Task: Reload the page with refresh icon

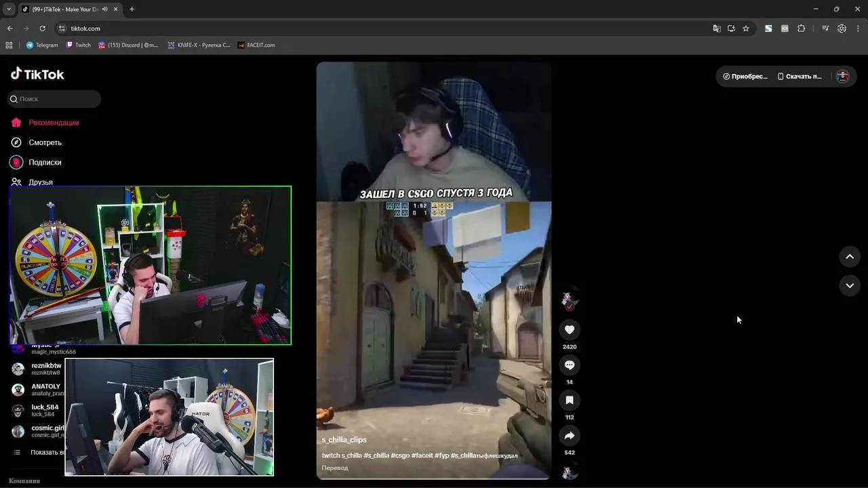Action: pos(42,28)
